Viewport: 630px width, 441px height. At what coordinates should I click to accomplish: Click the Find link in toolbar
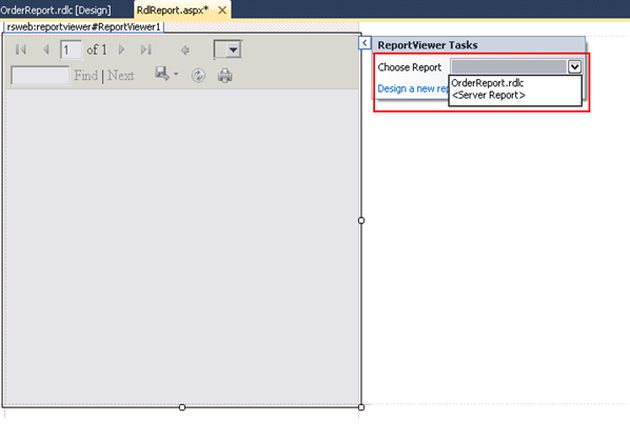pos(86,75)
